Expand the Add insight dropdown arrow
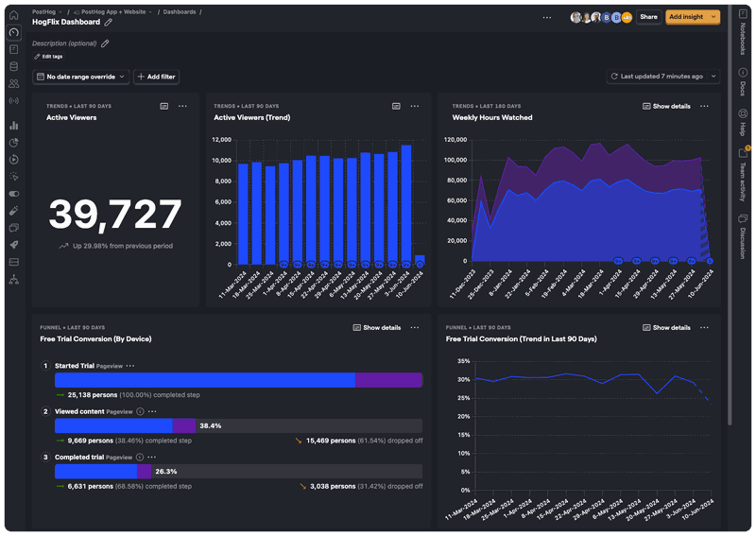 click(x=713, y=17)
